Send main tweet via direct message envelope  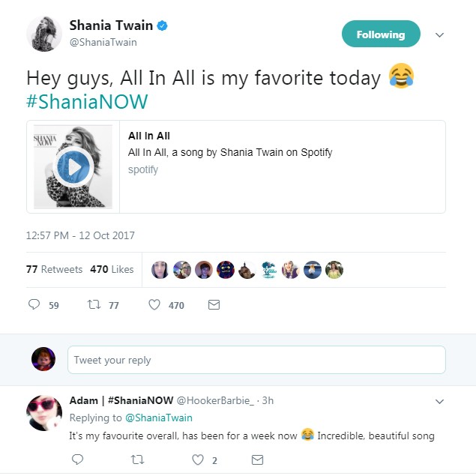tap(213, 305)
